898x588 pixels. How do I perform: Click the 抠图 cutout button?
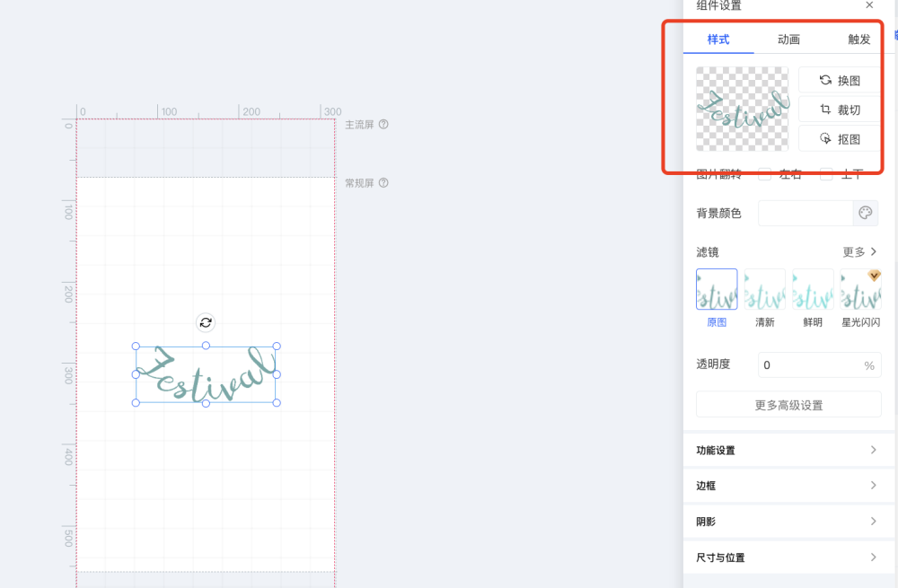coord(840,139)
